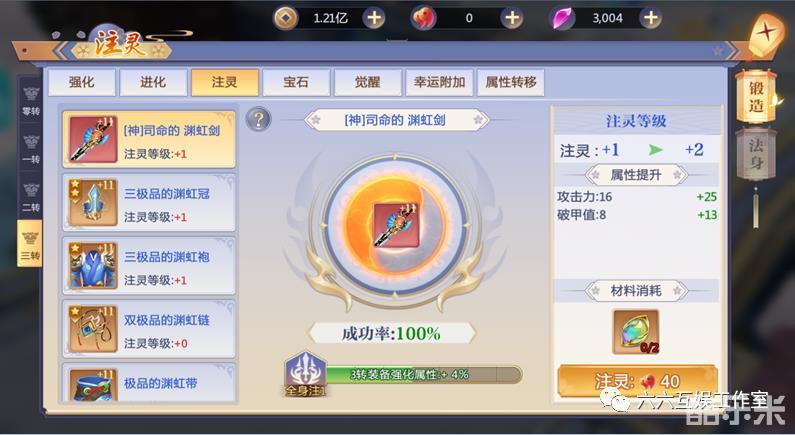
Task: Click the sword in the center circle
Action: [x=396, y=225]
